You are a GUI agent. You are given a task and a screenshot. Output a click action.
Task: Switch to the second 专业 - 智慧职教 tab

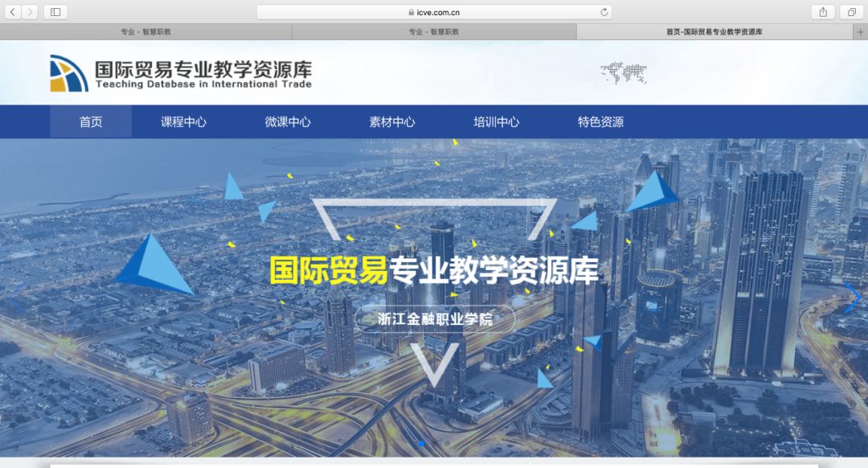pyautogui.click(x=434, y=32)
